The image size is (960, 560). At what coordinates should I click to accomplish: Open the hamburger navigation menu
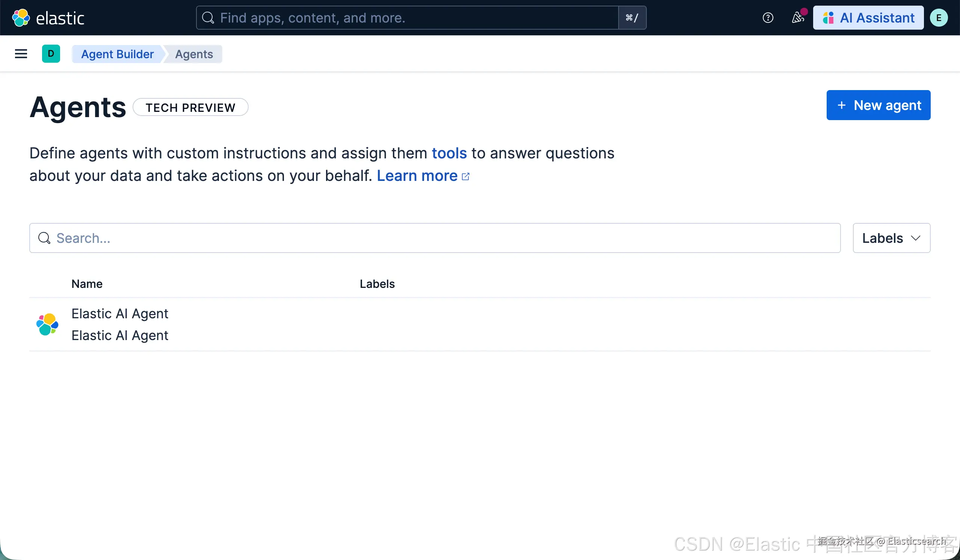21,54
